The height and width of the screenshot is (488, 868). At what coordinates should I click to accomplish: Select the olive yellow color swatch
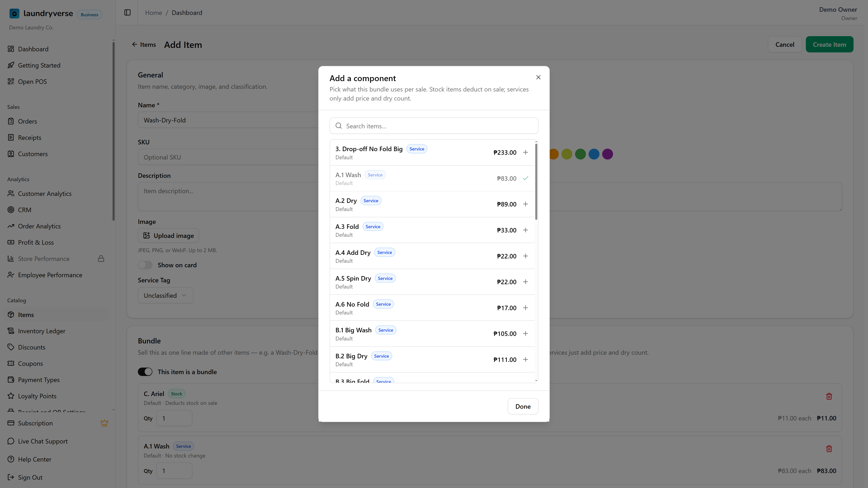click(567, 154)
